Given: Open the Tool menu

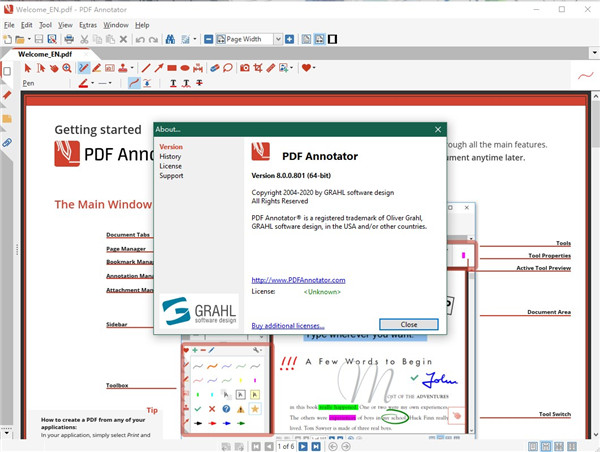Looking at the screenshot, I should click(x=45, y=24).
